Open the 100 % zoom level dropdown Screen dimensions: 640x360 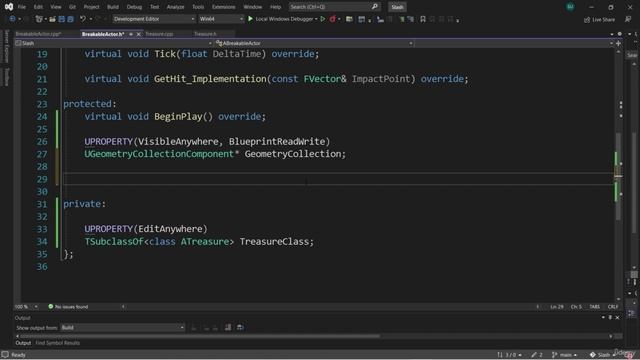pos(26,307)
